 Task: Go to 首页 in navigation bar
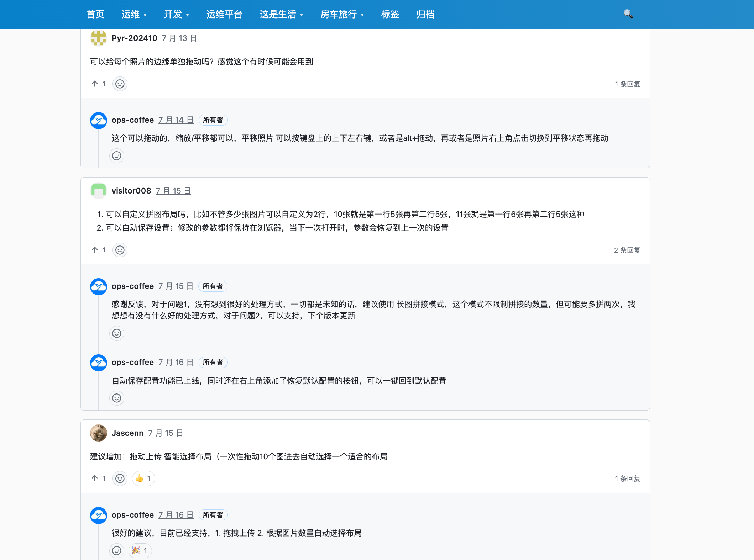point(95,15)
